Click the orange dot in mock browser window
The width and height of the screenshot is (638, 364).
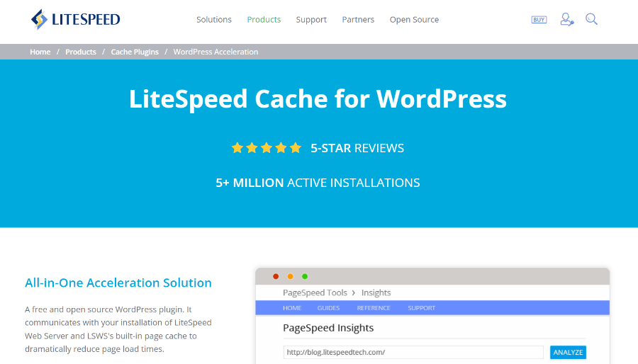(x=290, y=276)
